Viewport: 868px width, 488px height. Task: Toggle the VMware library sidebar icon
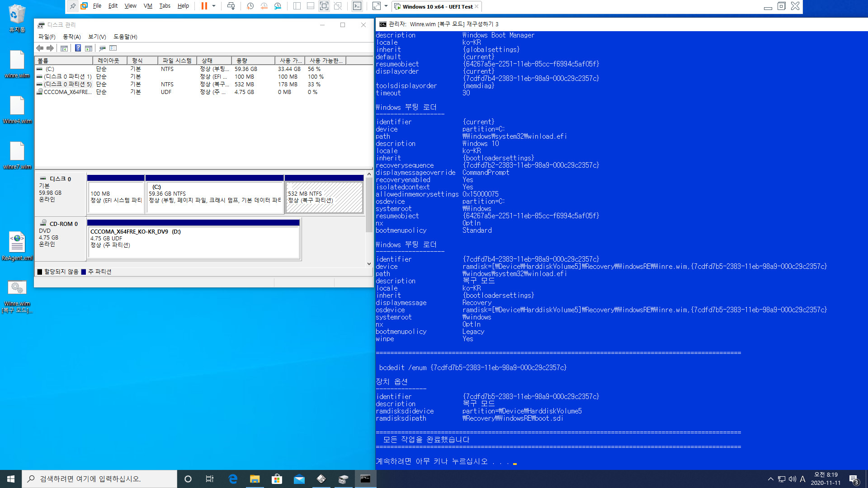(x=297, y=6)
